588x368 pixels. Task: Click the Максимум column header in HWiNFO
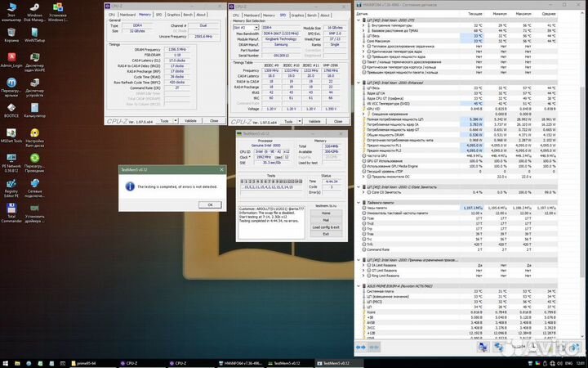click(x=523, y=14)
